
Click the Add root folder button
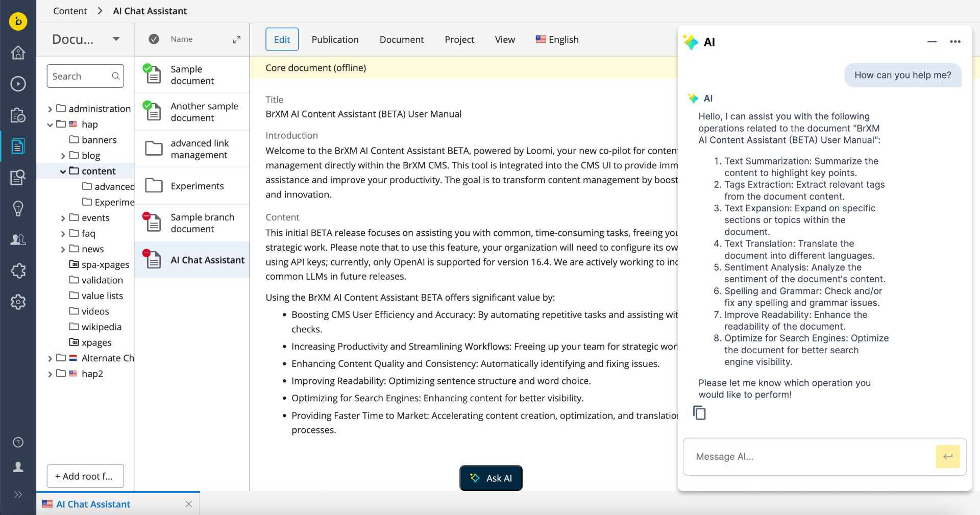[x=85, y=476]
